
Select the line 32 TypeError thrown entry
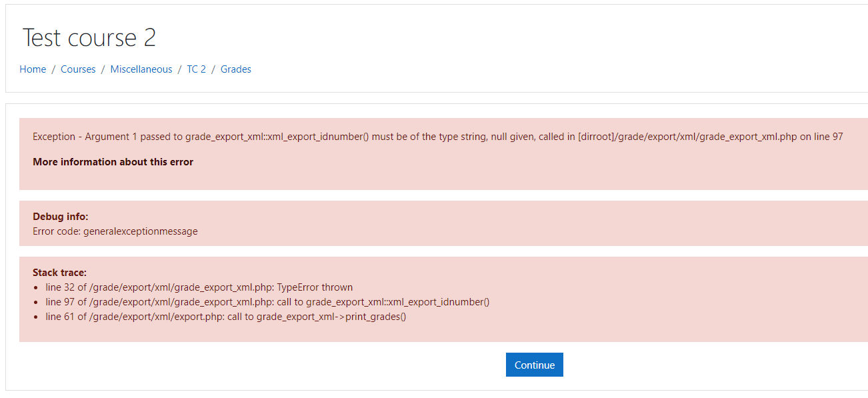tap(199, 287)
